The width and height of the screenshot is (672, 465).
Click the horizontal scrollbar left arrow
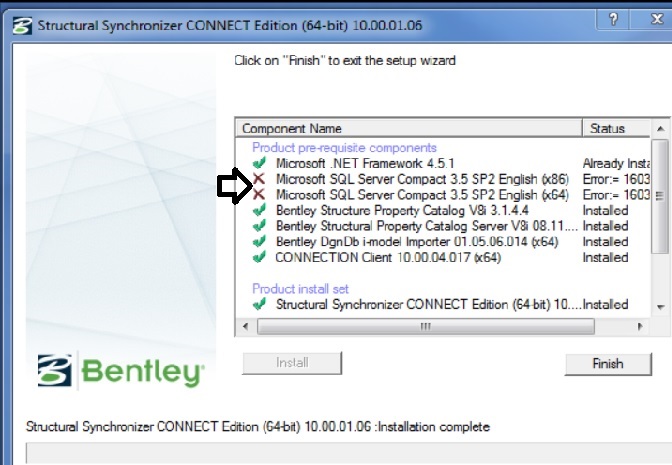[246, 327]
